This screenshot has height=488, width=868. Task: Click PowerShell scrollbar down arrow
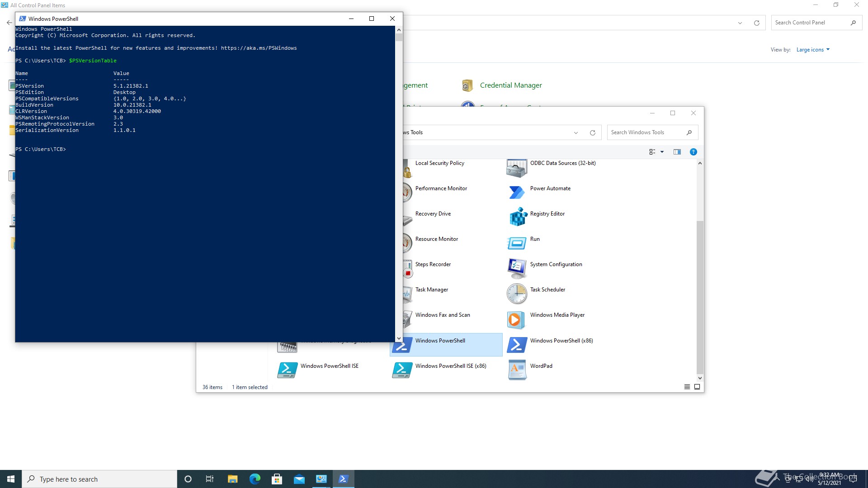point(399,338)
